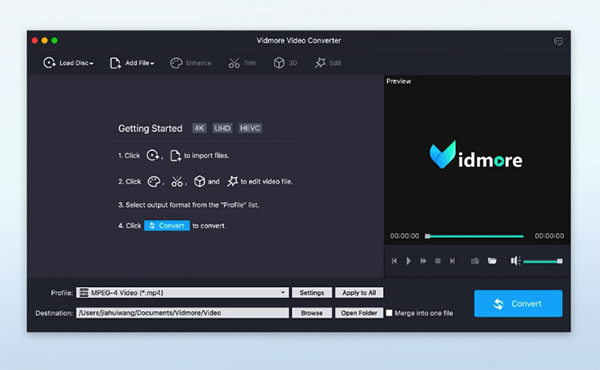Open the feedback chat icon in title bar
Viewport: 600px width, 370px height.
pos(559,41)
